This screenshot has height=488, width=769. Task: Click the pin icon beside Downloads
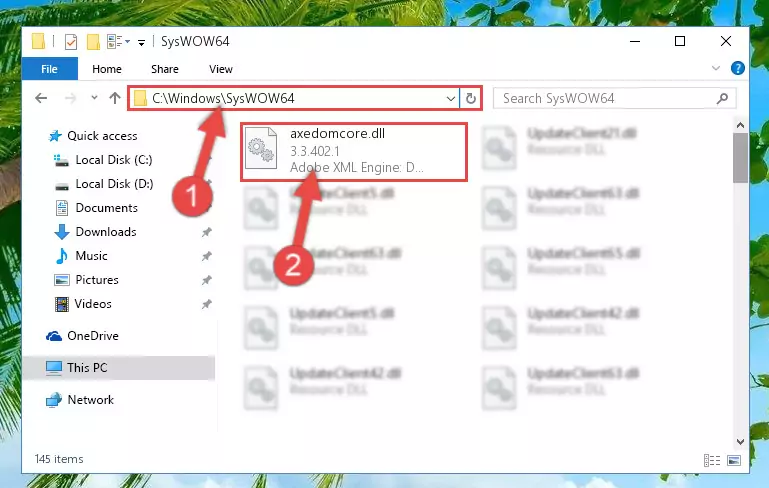tap(206, 232)
